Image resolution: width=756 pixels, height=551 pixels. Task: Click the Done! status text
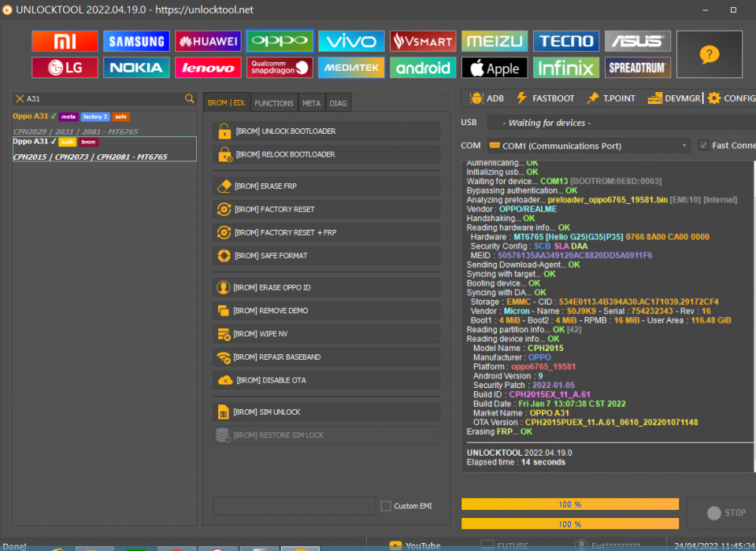point(14,546)
